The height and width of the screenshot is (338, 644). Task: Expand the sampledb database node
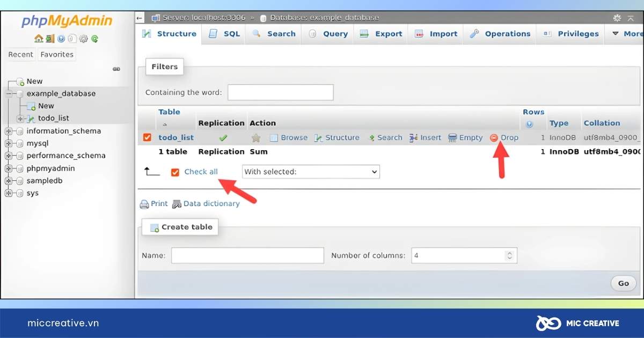pos(8,181)
